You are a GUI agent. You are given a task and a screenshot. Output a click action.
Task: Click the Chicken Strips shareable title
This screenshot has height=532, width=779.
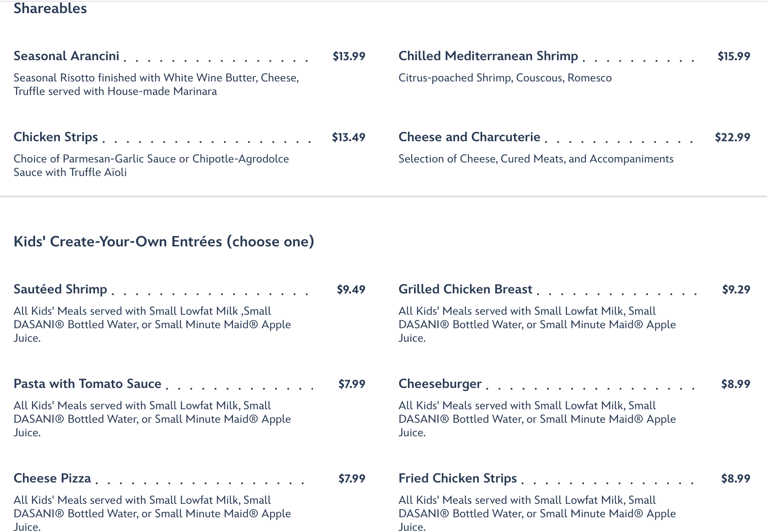point(56,137)
